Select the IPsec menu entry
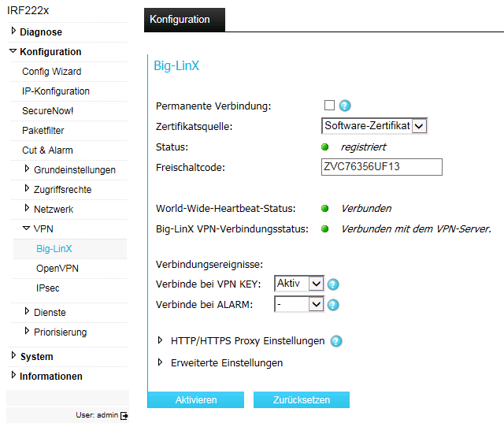 pyautogui.click(x=47, y=288)
